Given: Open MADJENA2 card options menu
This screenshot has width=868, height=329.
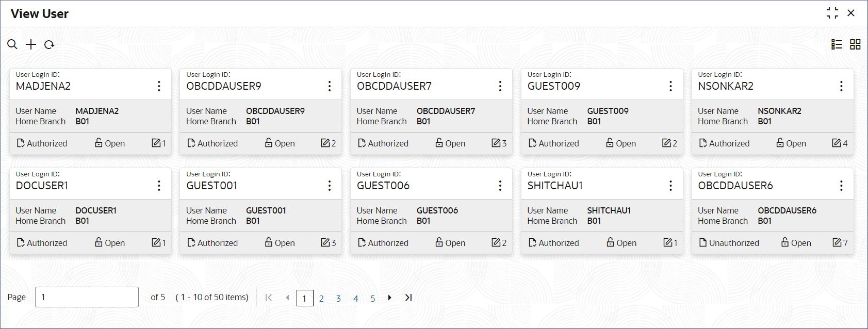Looking at the screenshot, I should coord(159,86).
